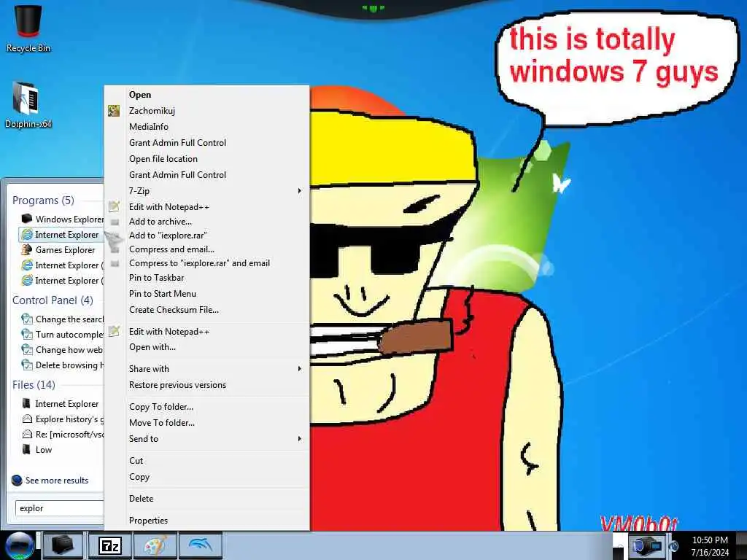Image resolution: width=747 pixels, height=560 pixels.
Task: Click See more results link
Action: tap(57, 481)
